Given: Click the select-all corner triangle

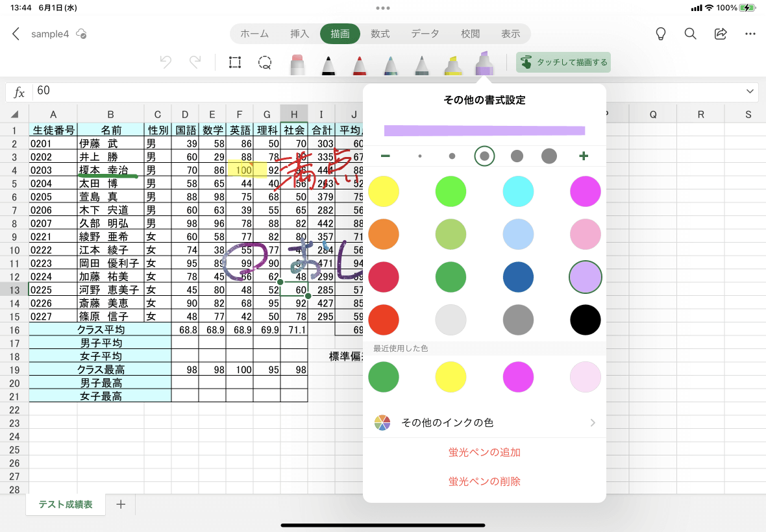Looking at the screenshot, I should pos(15,114).
